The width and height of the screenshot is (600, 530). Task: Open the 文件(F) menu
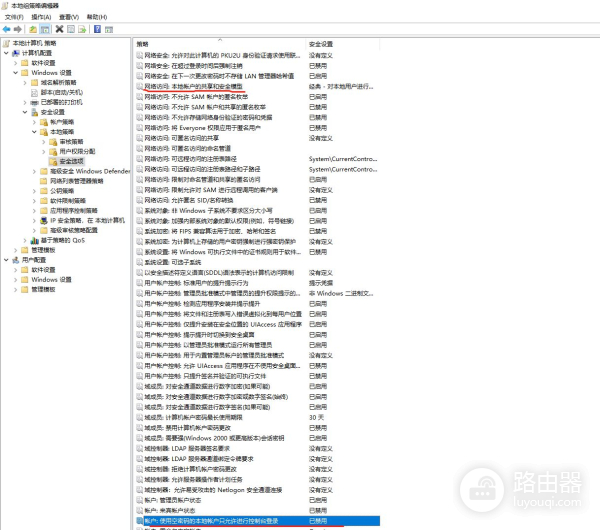(13, 17)
